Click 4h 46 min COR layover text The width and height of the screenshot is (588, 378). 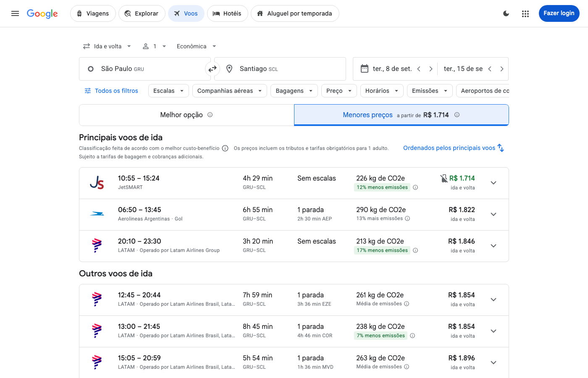click(x=315, y=336)
